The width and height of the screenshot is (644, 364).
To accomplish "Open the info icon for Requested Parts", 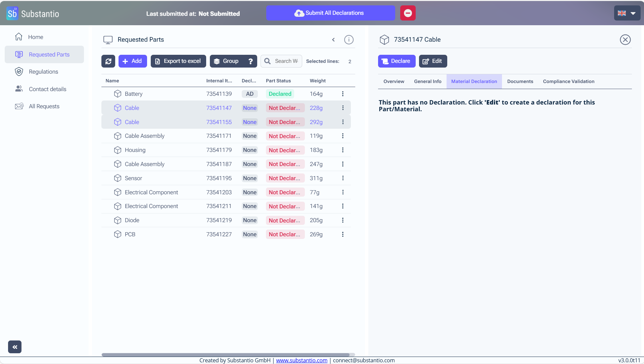I will click(349, 40).
